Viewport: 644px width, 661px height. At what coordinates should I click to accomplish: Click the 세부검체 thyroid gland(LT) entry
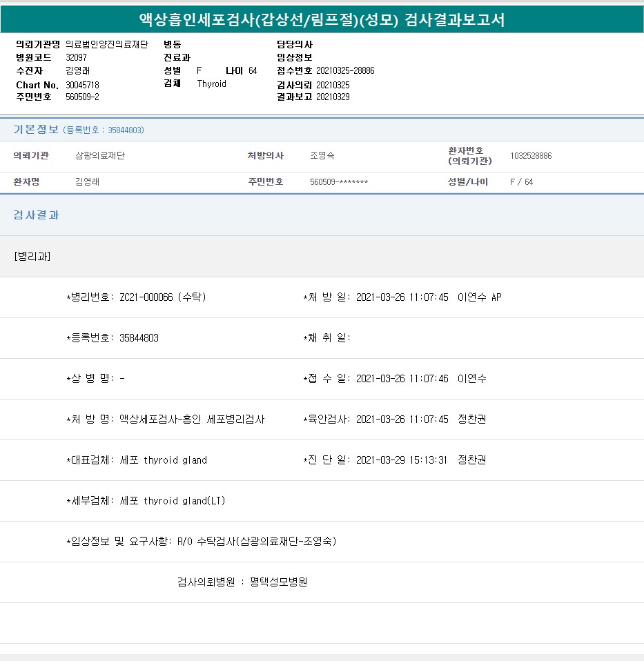(x=173, y=501)
